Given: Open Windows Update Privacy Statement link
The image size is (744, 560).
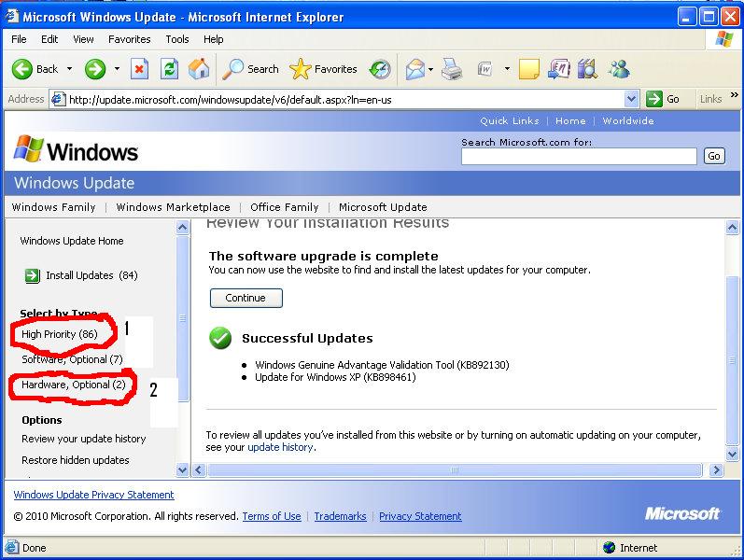Looking at the screenshot, I should [94, 495].
